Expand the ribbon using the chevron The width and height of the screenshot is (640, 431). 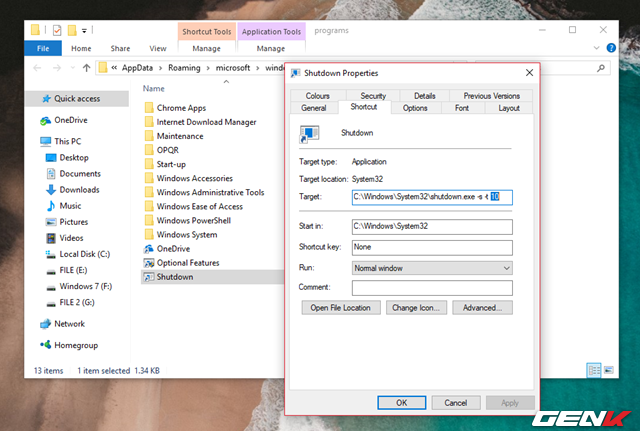click(x=596, y=48)
